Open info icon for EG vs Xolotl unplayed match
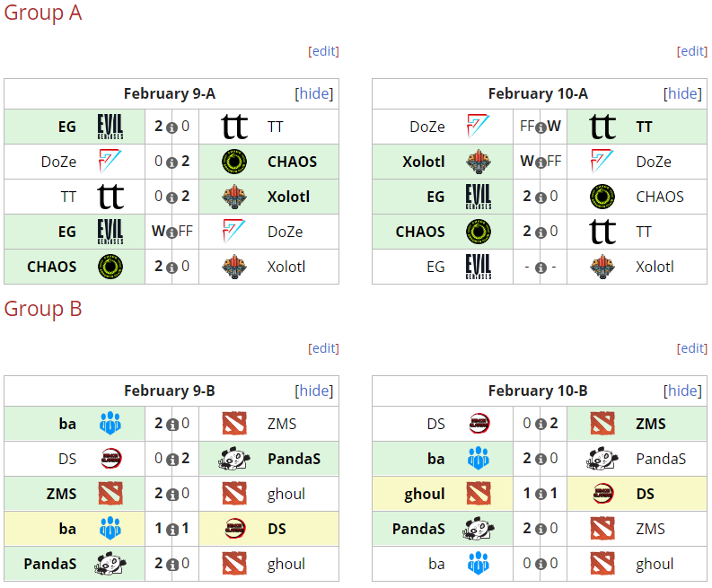The image size is (712, 588). coord(541,268)
